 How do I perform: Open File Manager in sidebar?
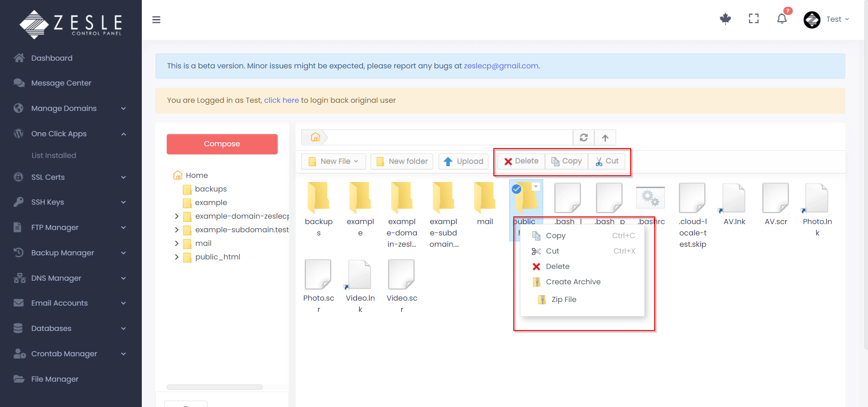click(55, 379)
